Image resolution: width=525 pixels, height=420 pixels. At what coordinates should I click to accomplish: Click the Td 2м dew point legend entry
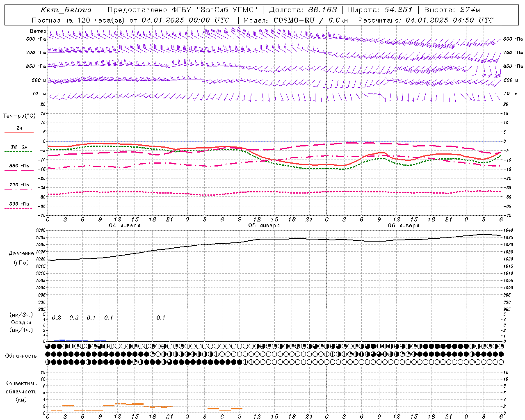(19, 147)
